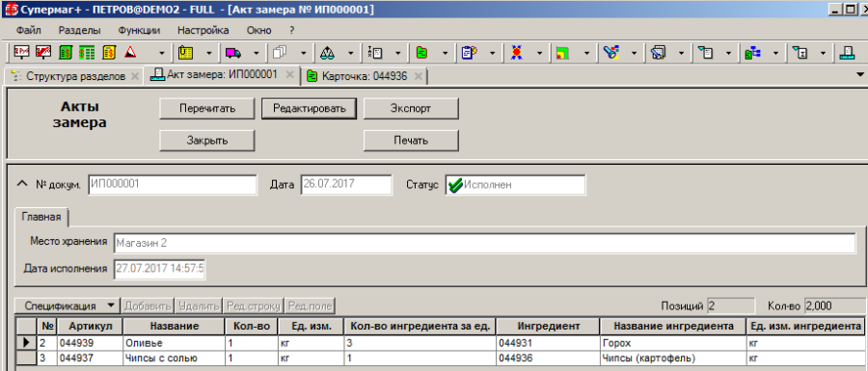Screen dimensions: 868x371
Task: Click the flashlight search toolbar icon
Action: (611, 53)
